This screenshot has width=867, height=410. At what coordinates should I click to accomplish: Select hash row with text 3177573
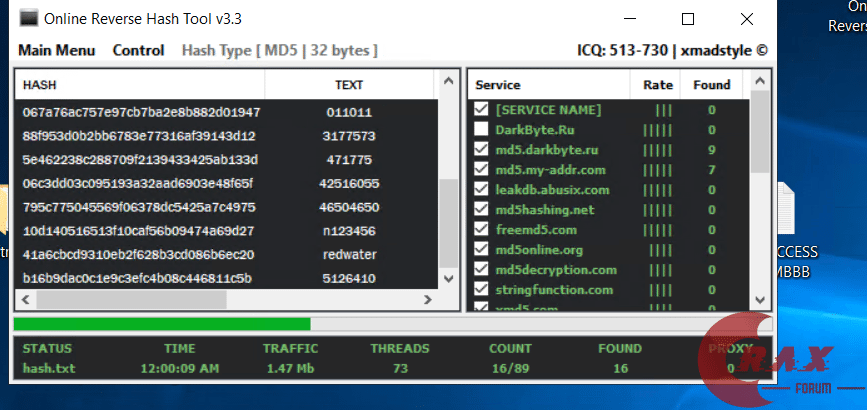pos(227,136)
